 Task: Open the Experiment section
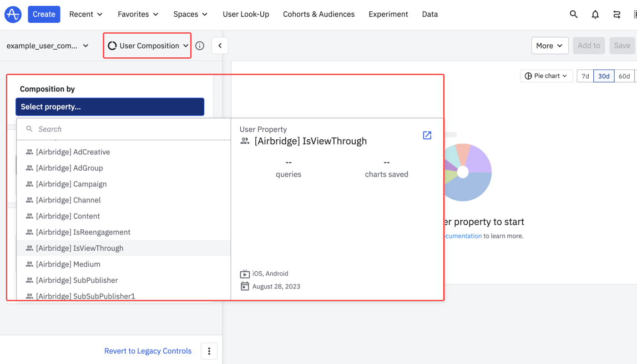pos(389,14)
